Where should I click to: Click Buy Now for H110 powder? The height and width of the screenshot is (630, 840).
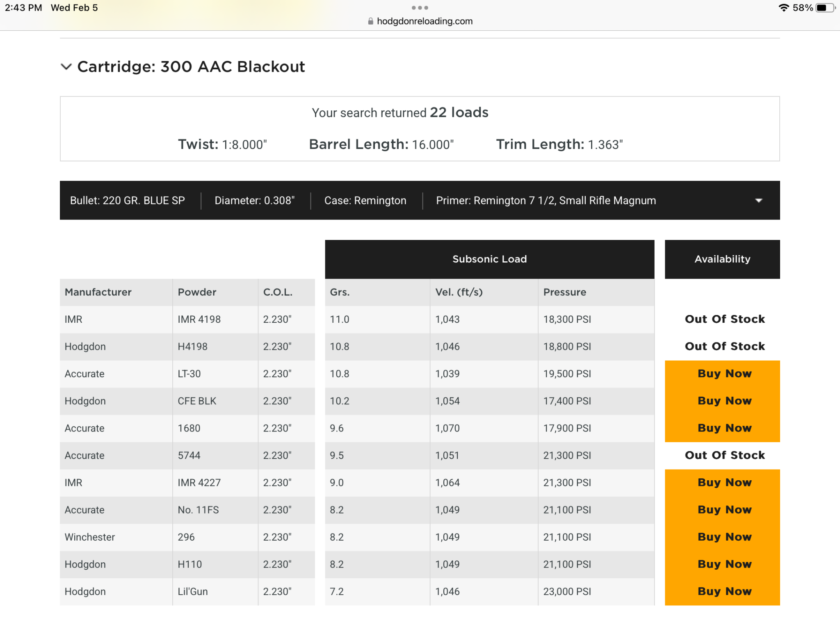click(x=722, y=564)
